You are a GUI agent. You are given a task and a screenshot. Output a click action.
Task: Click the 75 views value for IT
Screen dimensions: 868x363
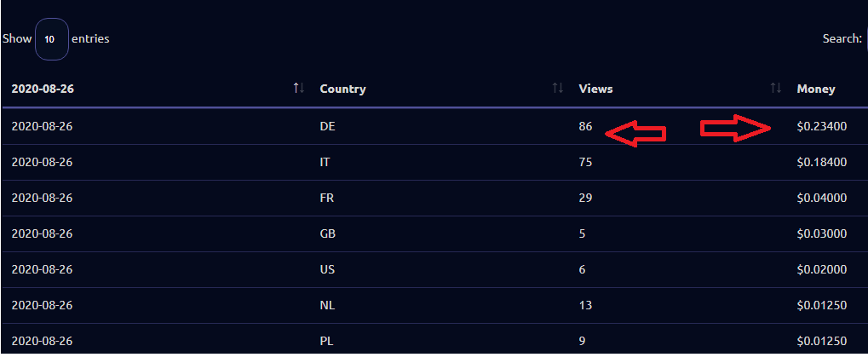(585, 162)
